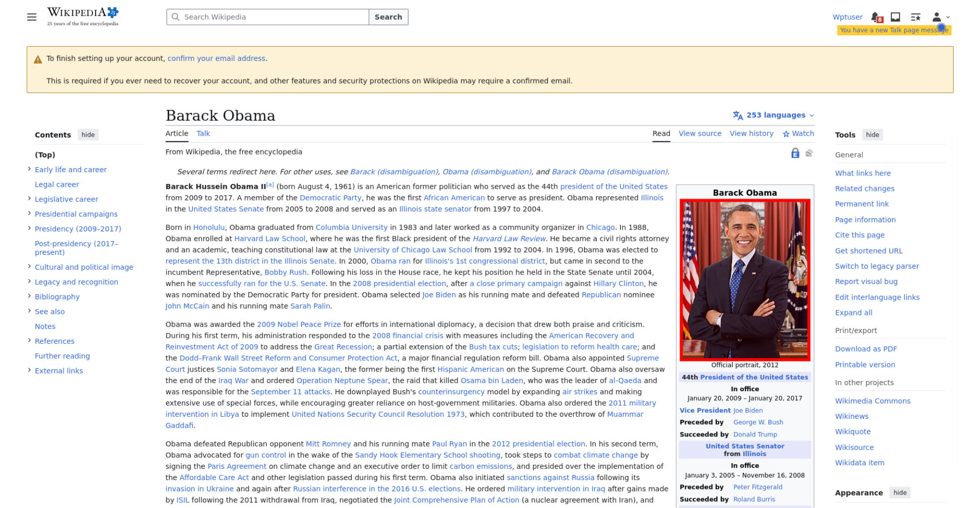This screenshot has width=980, height=508.
Task: Open Barack Obama official portrait image
Action: (x=745, y=279)
